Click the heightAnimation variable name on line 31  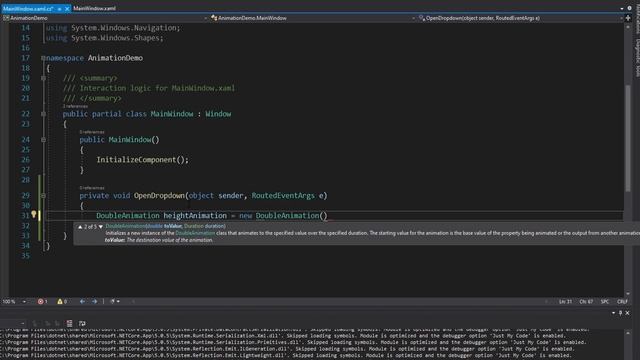(195, 216)
